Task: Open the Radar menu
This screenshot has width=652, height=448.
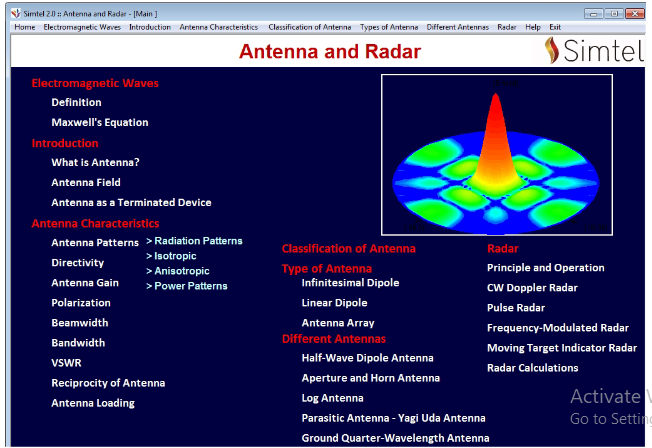Action: (507, 27)
